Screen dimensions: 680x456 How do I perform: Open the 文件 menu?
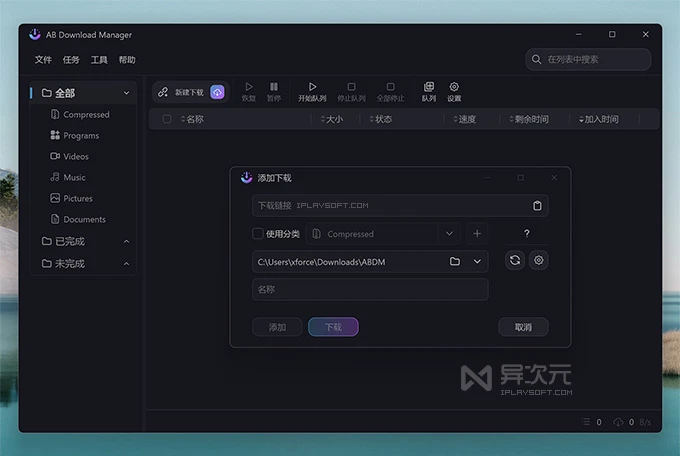click(x=43, y=60)
